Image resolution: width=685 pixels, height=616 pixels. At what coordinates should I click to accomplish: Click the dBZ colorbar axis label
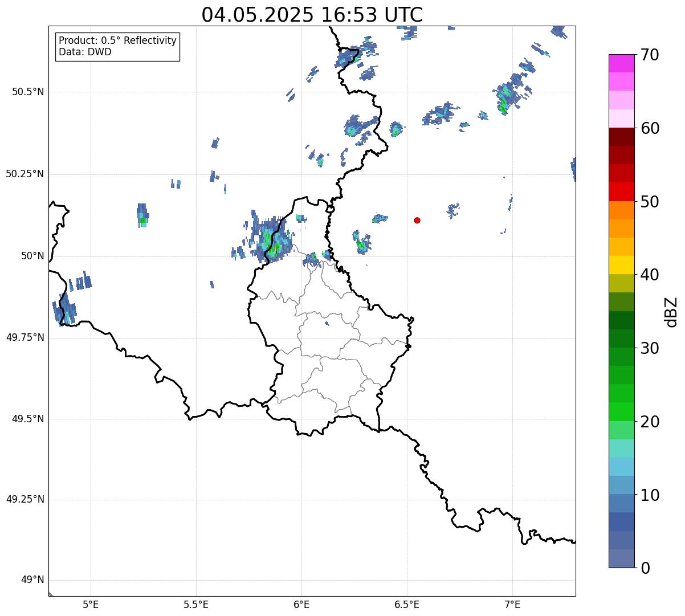672,311
